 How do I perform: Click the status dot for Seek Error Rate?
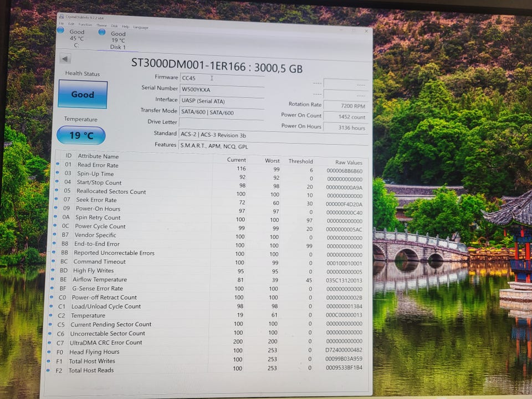(x=56, y=199)
